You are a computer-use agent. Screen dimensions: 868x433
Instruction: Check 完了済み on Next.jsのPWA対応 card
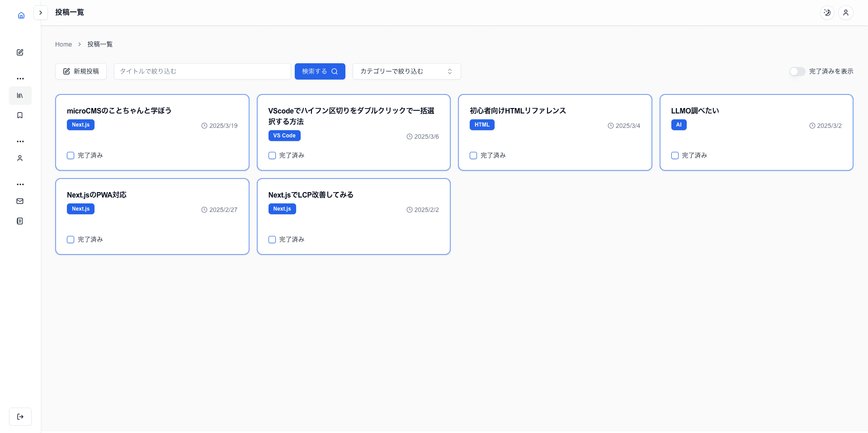click(71, 240)
